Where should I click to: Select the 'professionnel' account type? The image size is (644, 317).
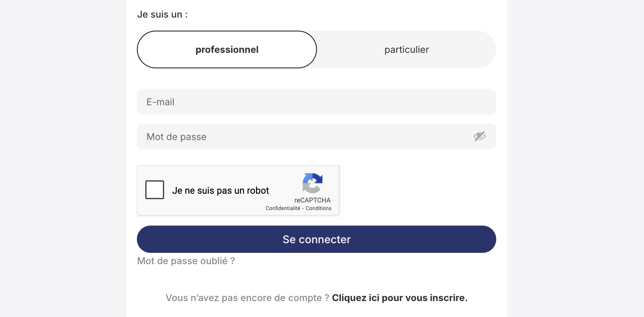tap(227, 49)
